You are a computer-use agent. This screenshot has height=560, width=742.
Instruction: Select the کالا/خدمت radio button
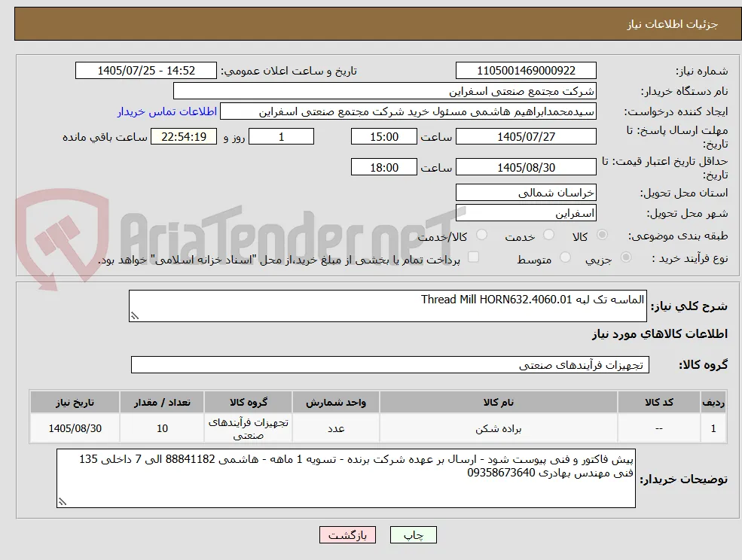(x=481, y=235)
